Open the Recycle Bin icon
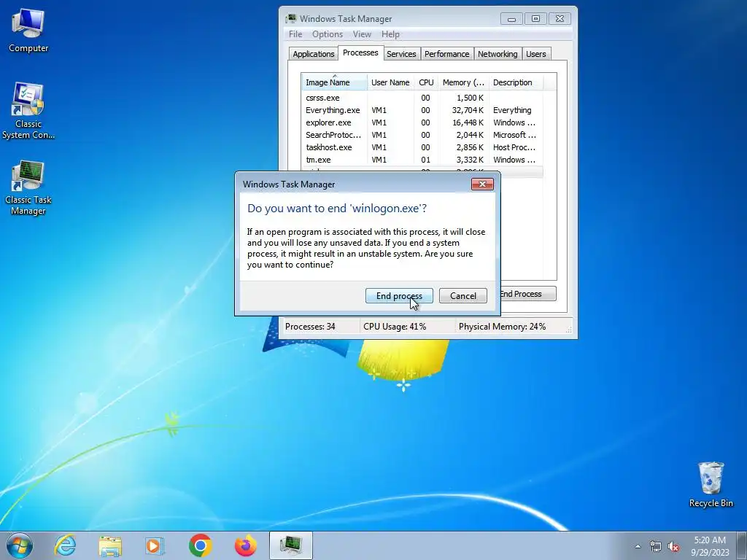 coord(711,485)
